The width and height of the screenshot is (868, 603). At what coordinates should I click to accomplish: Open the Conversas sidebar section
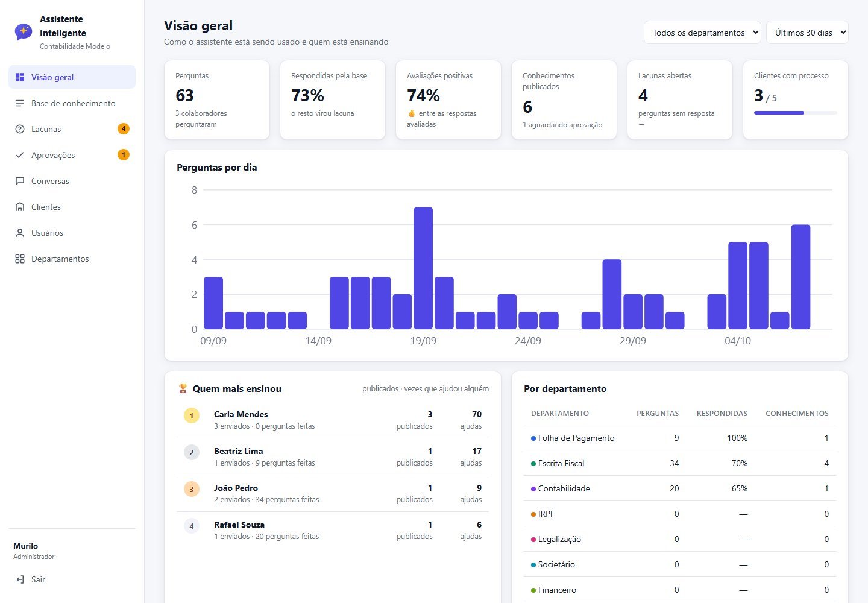coord(72,181)
